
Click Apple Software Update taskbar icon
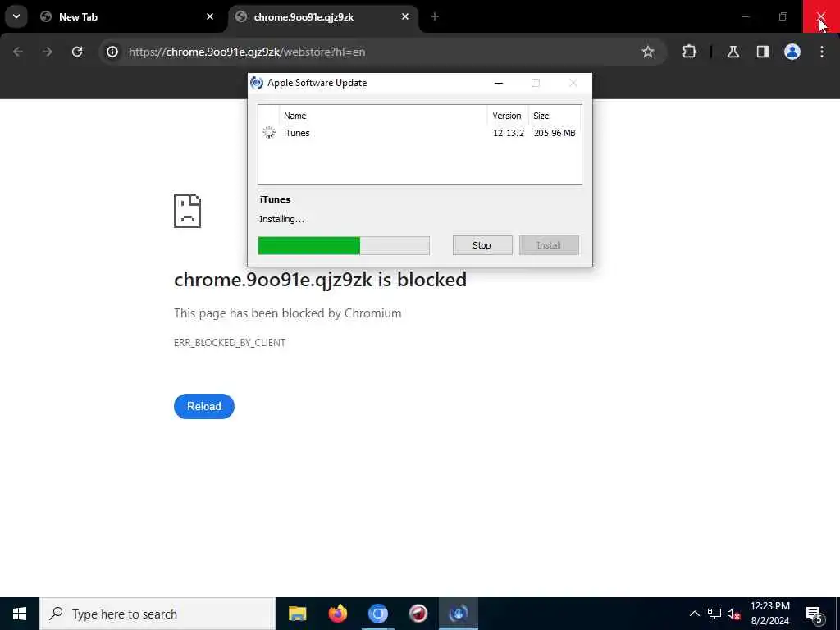point(459,614)
